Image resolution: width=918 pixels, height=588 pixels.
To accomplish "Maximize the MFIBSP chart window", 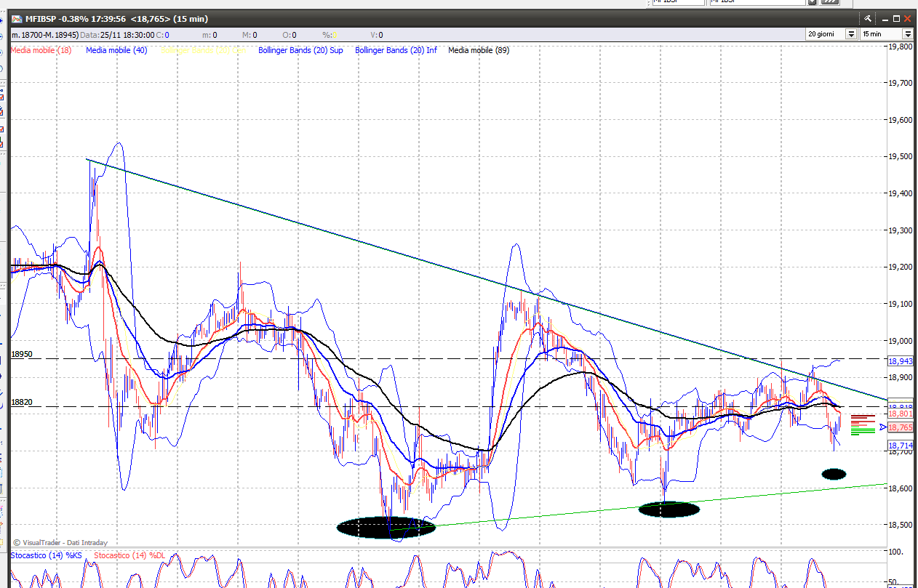I will (x=895, y=19).
